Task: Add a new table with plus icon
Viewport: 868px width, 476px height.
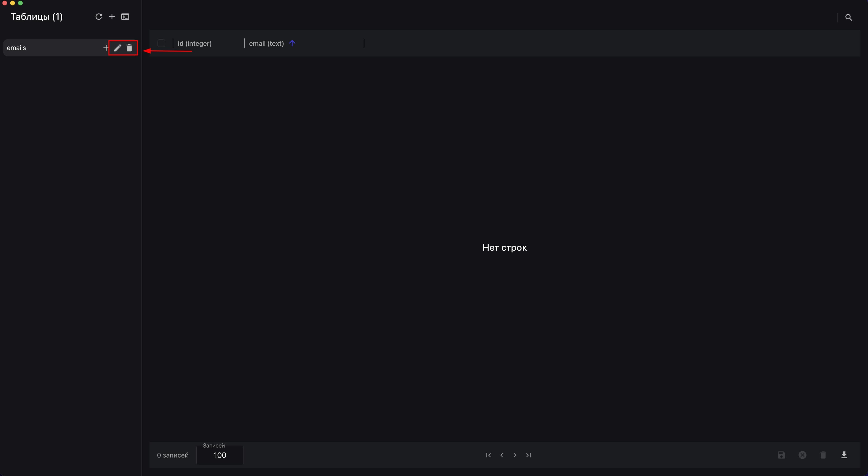Action: [112, 16]
